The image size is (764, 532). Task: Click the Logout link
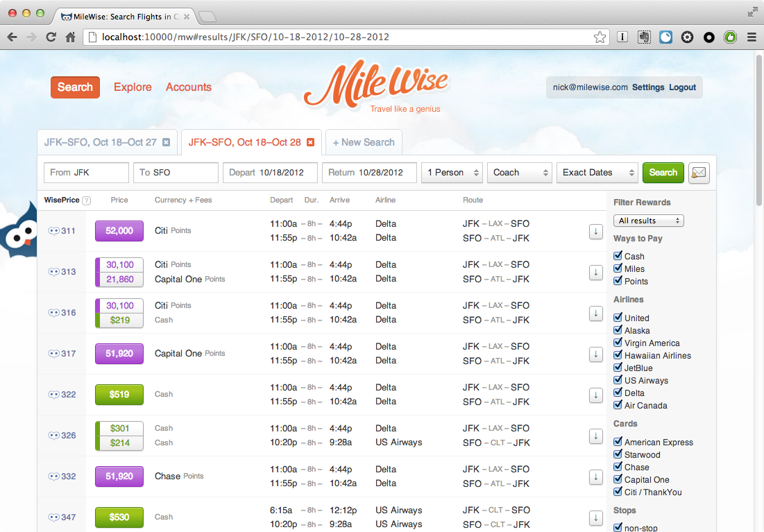pyautogui.click(x=682, y=87)
